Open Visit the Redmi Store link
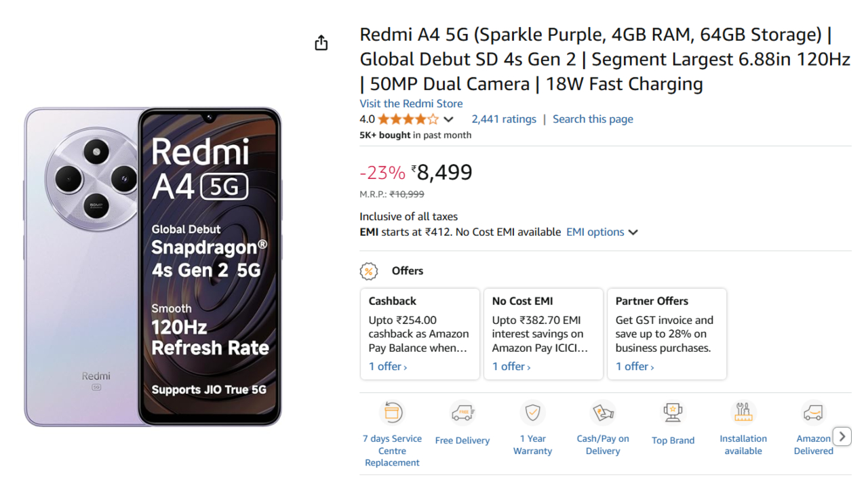 [411, 104]
